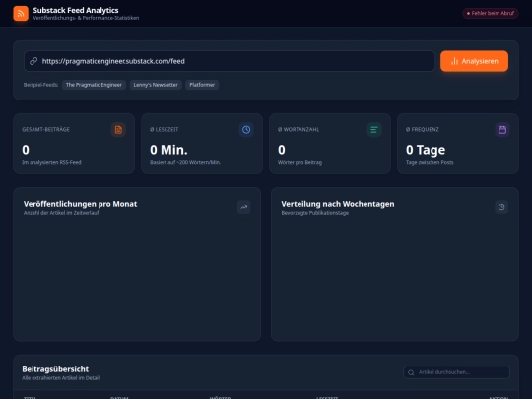Image resolution: width=532 pixels, height=399 pixels.
Task: Focus the feed URL input field
Action: click(x=230, y=61)
